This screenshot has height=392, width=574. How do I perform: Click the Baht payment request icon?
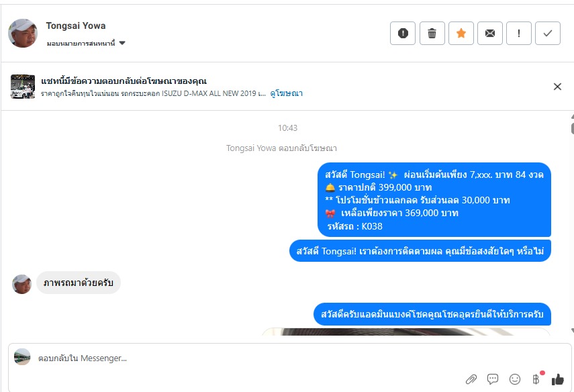tap(536, 379)
